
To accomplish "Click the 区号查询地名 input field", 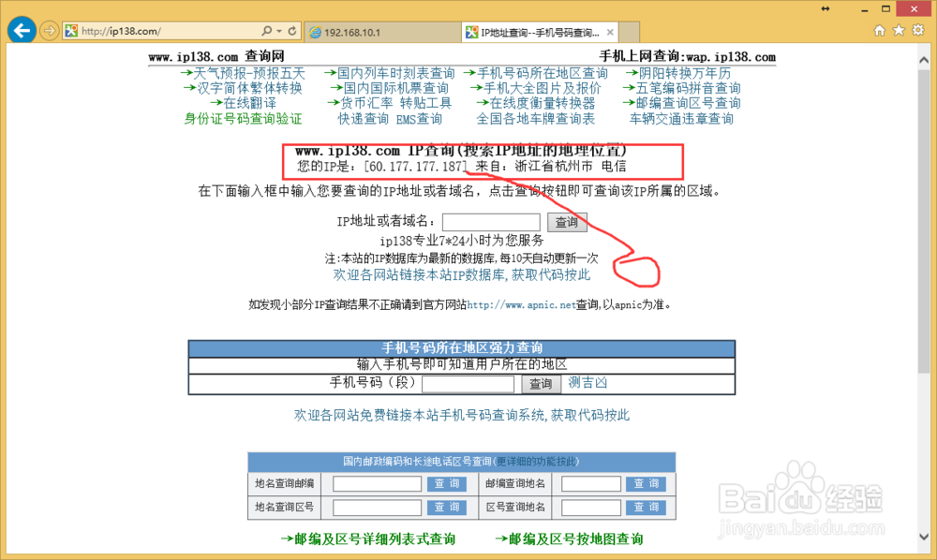I will pyautogui.click(x=591, y=508).
